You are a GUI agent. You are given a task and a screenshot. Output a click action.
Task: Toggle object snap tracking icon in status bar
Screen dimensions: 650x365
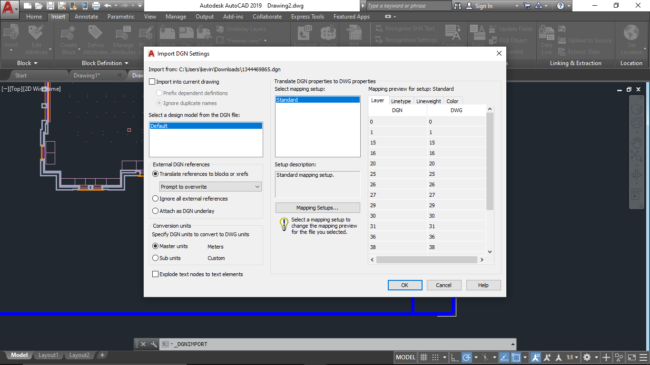point(504,357)
